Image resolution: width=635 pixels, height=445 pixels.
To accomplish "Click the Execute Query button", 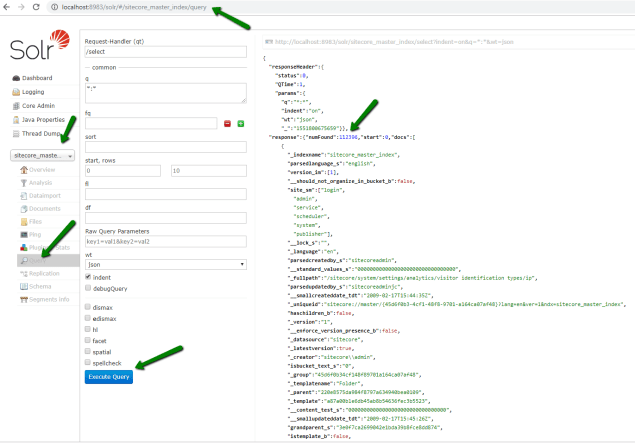I will (109, 377).
